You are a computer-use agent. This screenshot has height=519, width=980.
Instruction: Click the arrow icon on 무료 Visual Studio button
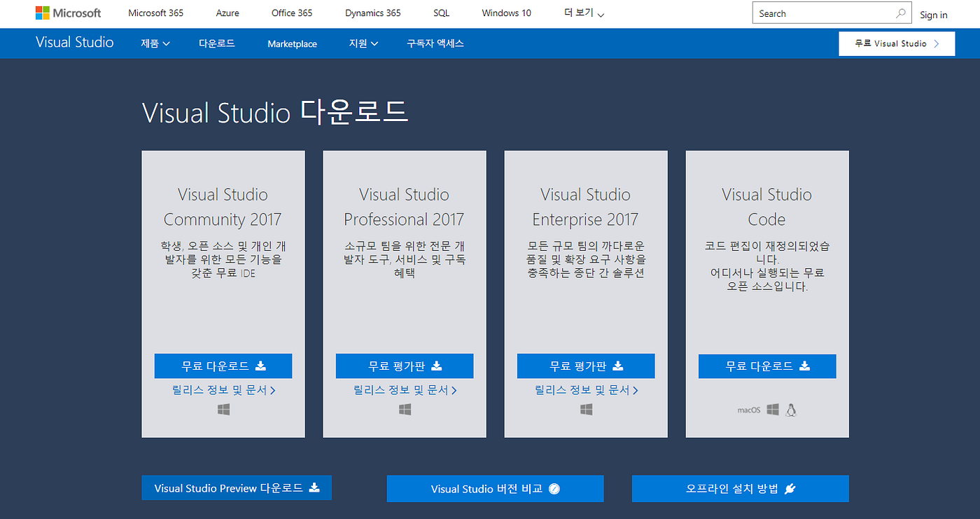(x=936, y=43)
